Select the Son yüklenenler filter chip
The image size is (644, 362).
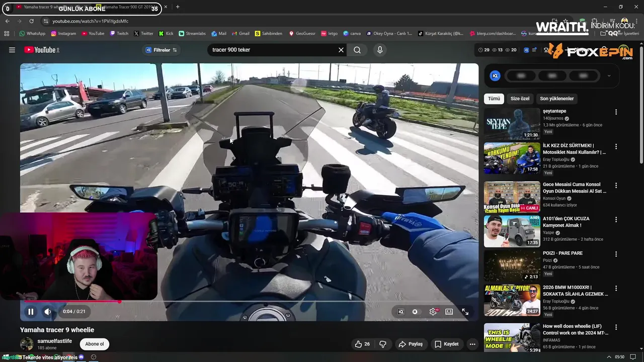[556, 99]
